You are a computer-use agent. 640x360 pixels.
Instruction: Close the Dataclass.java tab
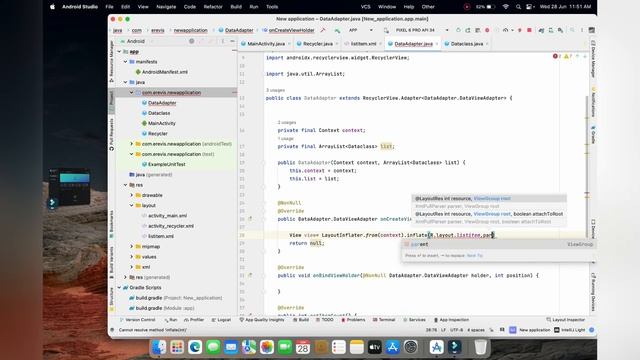(487, 44)
